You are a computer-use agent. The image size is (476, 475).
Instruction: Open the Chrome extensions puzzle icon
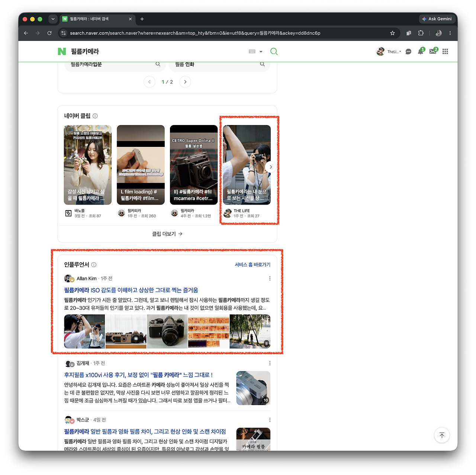[x=421, y=33]
